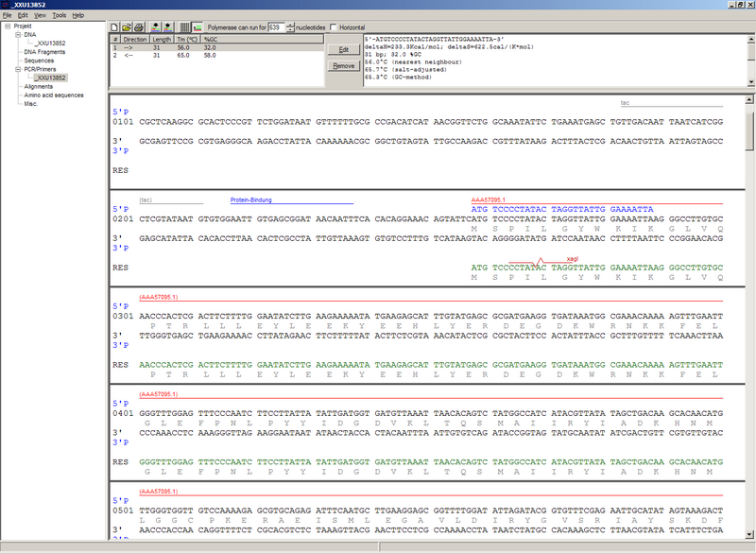Click the first add-primer arrow icon
Viewport: 756px width, 554px height.
click(x=156, y=27)
